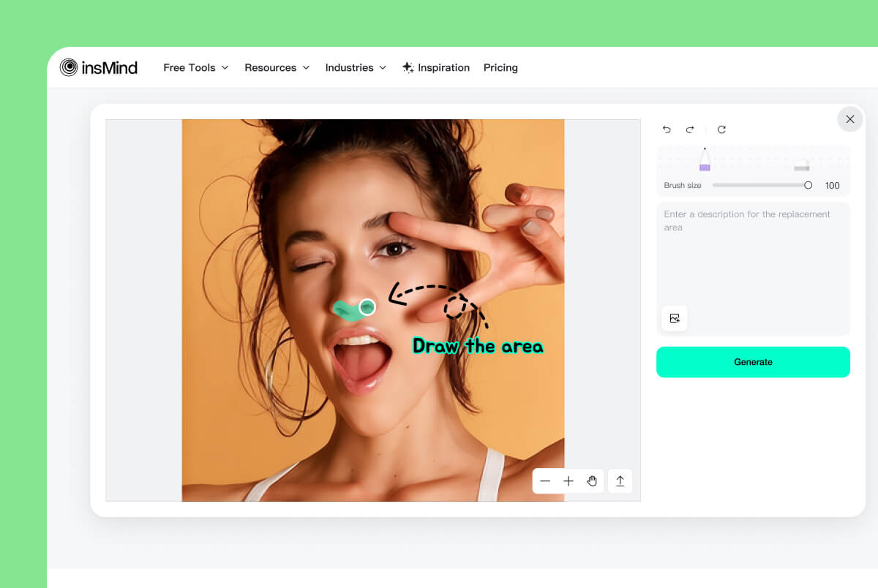The image size is (878, 588).
Task: Reset the drawing with the refresh icon
Action: (721, 129)
